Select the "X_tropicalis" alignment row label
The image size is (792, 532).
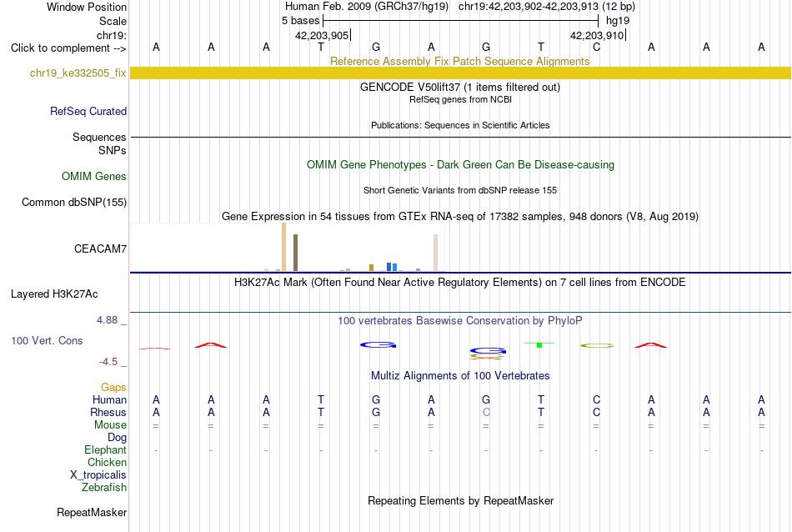point(98,475)
